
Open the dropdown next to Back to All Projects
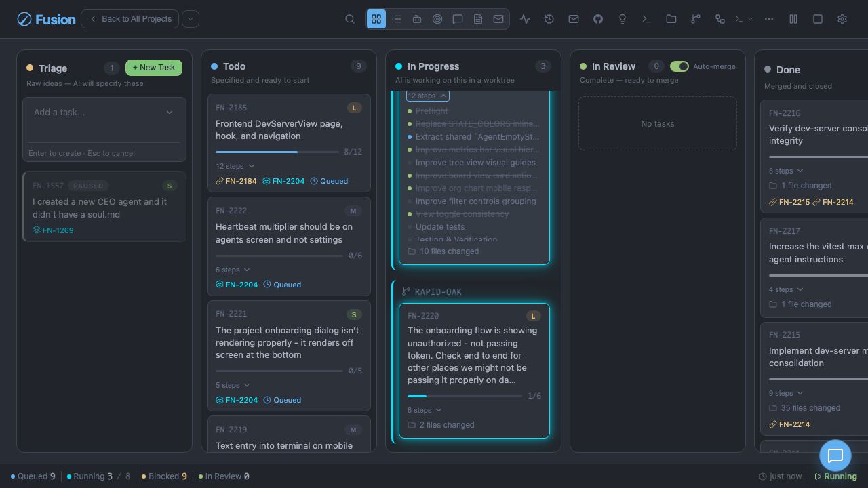coord(191,19)
